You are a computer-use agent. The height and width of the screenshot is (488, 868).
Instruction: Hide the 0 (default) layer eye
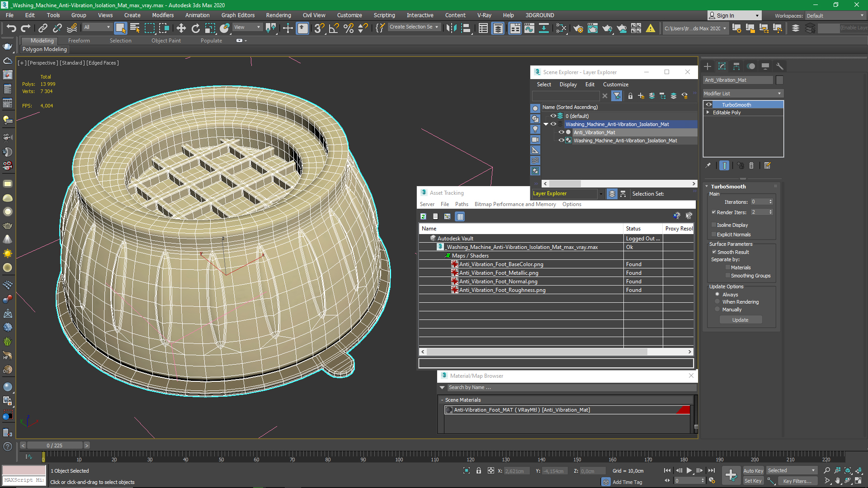tap(553, 116)
